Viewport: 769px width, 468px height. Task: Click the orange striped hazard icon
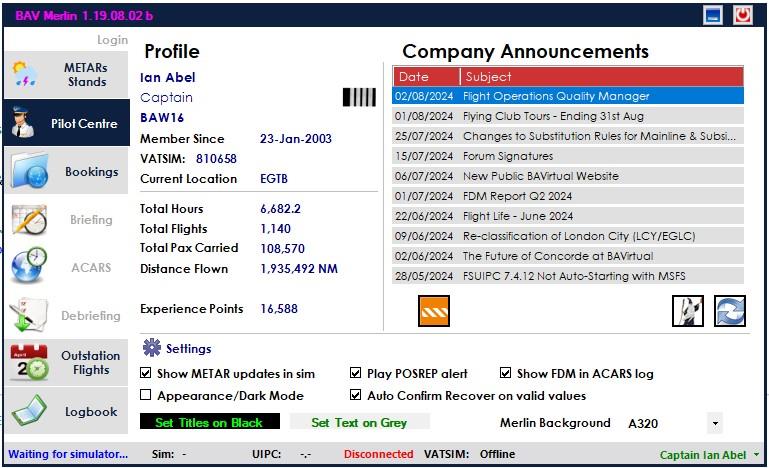point(434,311)
